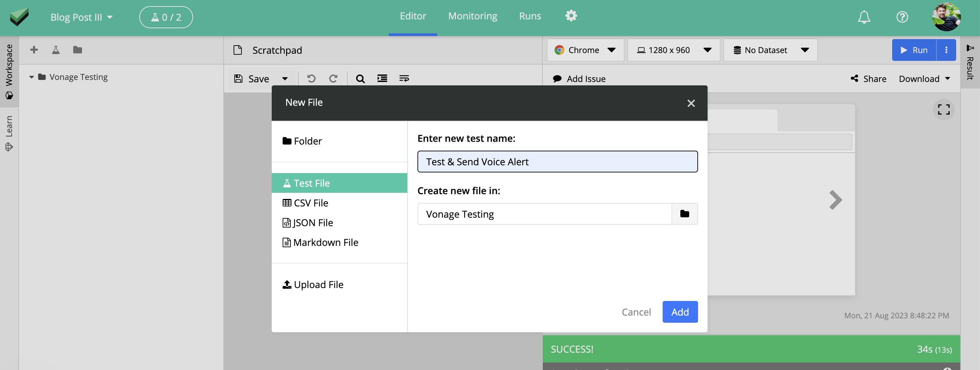The height and width of the screenshot is (370, 980).
Task: Click the fullscreen expand icon
Action: [x=944, y=110]
